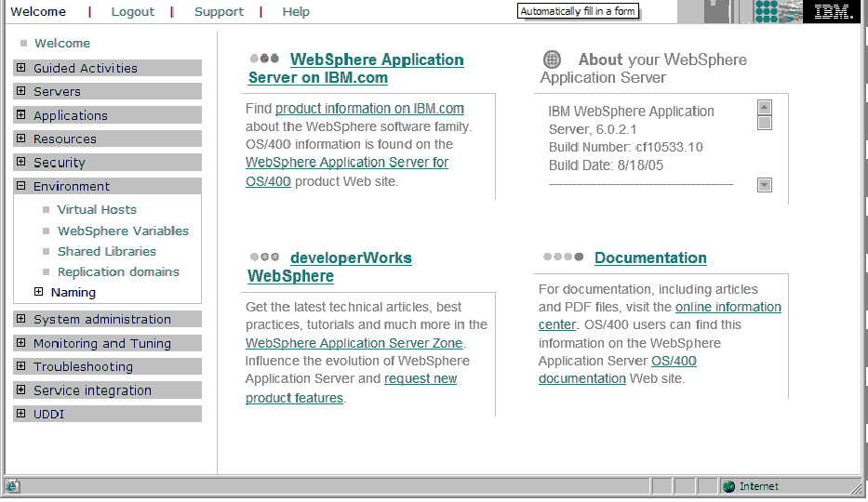Viewport: 868px width, 502px height.
Task: Expand the Troubleshooting section
Action: click(x=21, y=366)
